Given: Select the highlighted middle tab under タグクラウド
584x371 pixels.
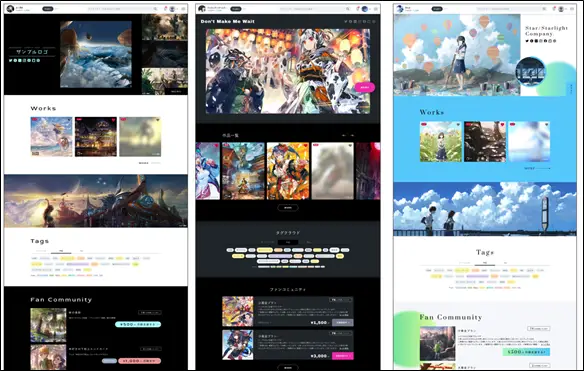Looking at the screenshot, I should pyautogui.click(x=288, y=242).
